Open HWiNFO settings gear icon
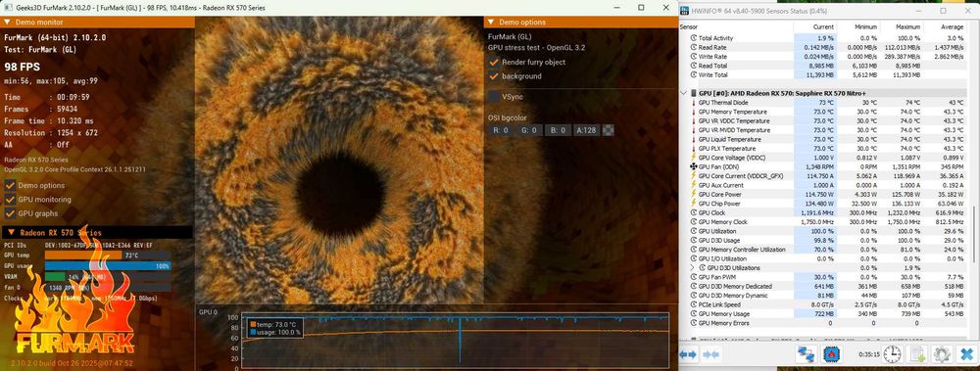Screen dimensions: 980x371 pyautogui.click(x=941, y=354)
